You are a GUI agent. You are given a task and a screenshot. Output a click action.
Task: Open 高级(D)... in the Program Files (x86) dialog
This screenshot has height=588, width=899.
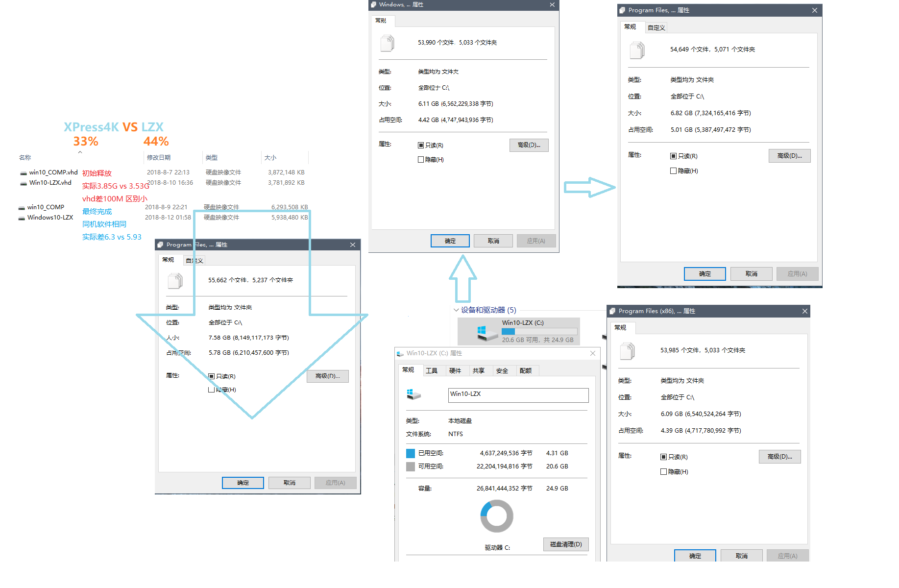[780, 457]
